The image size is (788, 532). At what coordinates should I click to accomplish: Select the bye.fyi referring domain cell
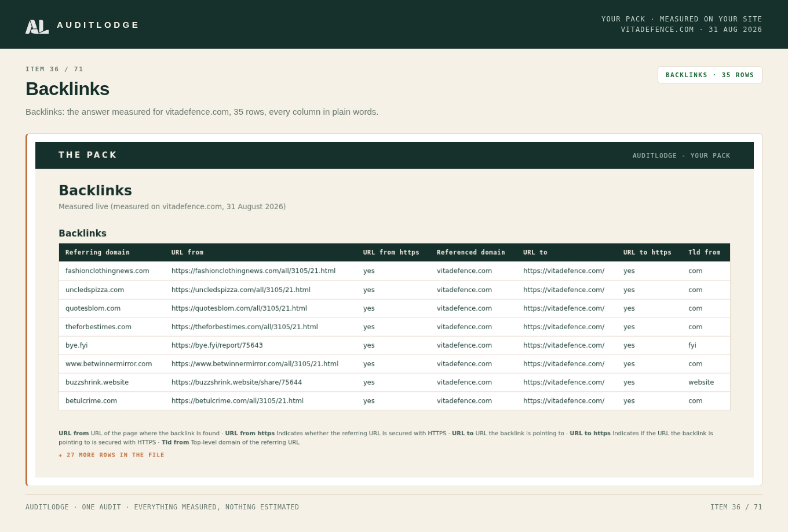pyautogui.click(x=76, y=345)
